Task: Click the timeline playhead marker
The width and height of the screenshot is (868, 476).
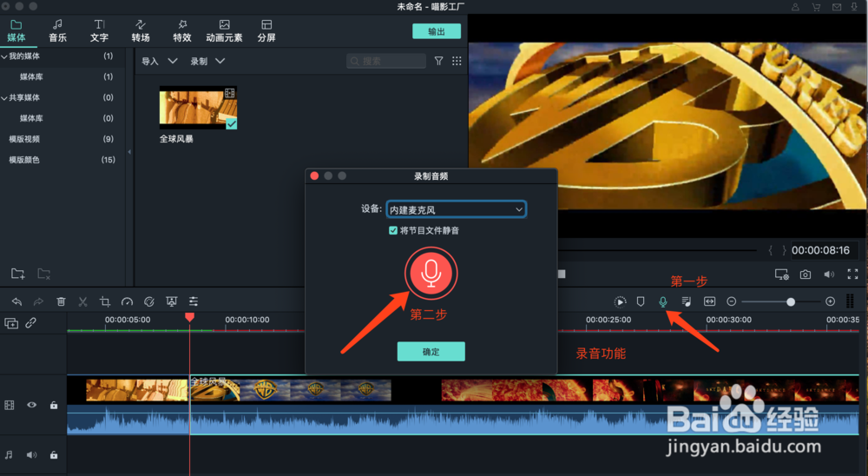Action: pos(189,317)
